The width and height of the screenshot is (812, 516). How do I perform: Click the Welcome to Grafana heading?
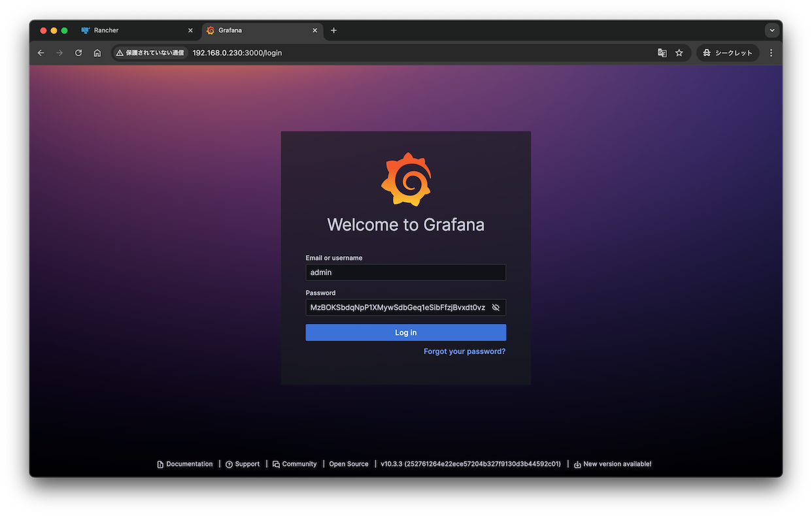(x=406, y=225)
